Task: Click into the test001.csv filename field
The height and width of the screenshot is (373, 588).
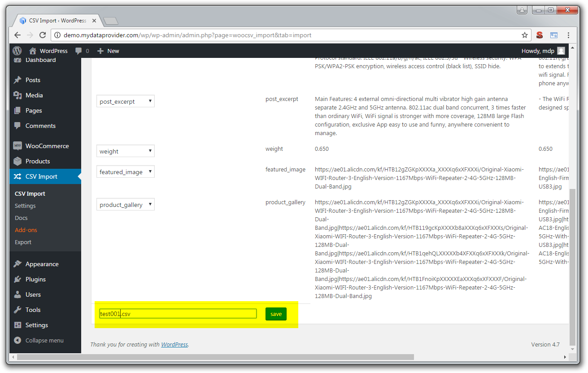Action: 178,314
